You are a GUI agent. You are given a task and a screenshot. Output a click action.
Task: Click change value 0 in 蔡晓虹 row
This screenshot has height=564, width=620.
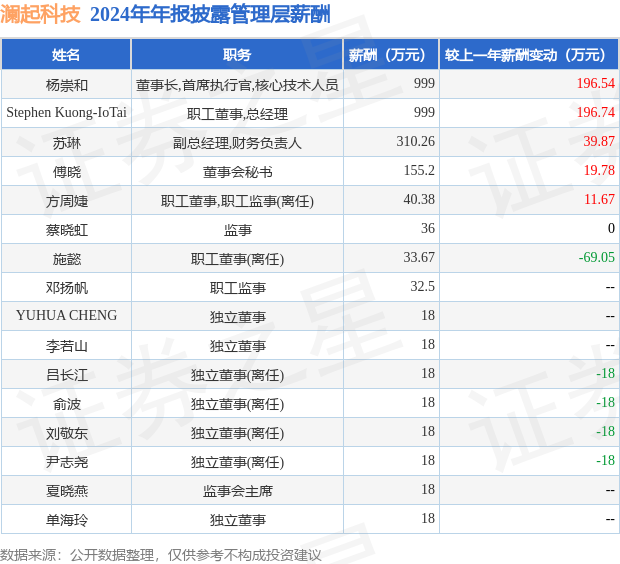[611, 228]
